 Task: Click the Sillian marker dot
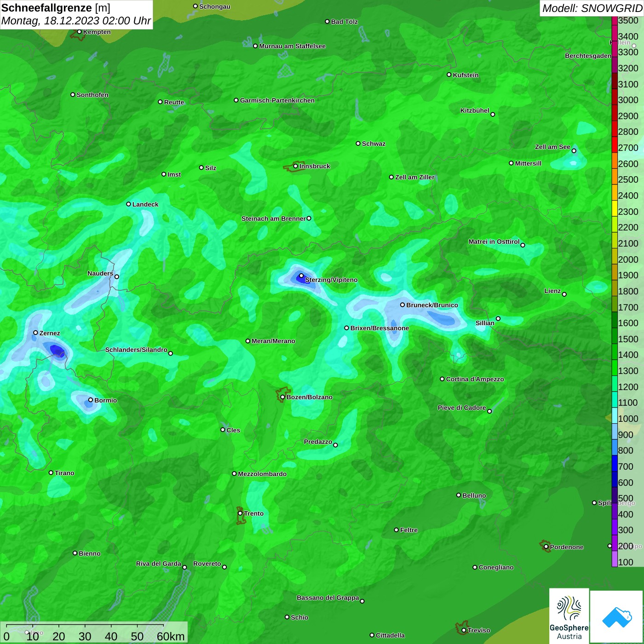point(498,318)
